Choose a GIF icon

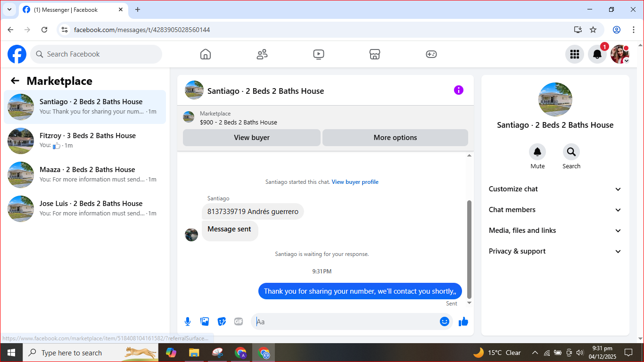239,321
